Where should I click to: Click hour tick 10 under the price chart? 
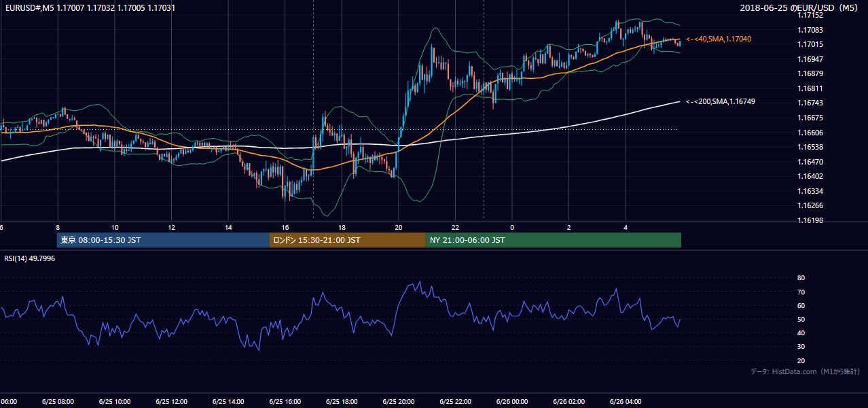[115, 228]
